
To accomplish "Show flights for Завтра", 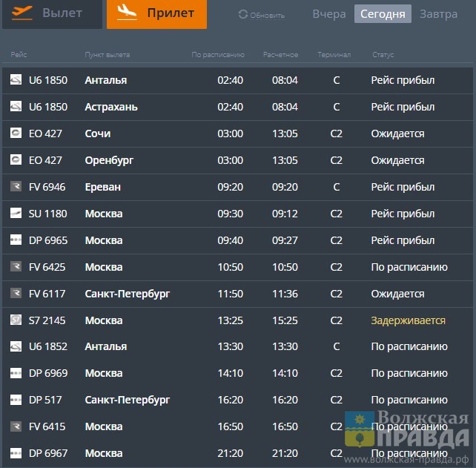I will click(438, 14).
